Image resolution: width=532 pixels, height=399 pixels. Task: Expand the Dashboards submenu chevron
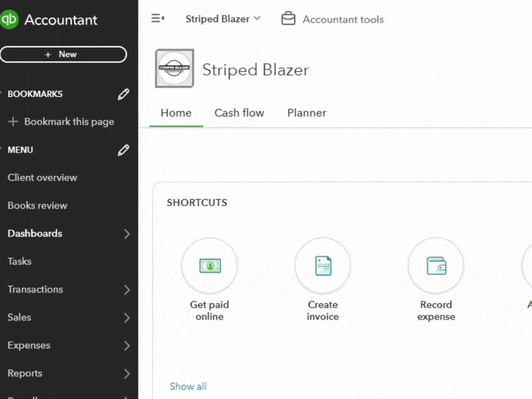127,234
